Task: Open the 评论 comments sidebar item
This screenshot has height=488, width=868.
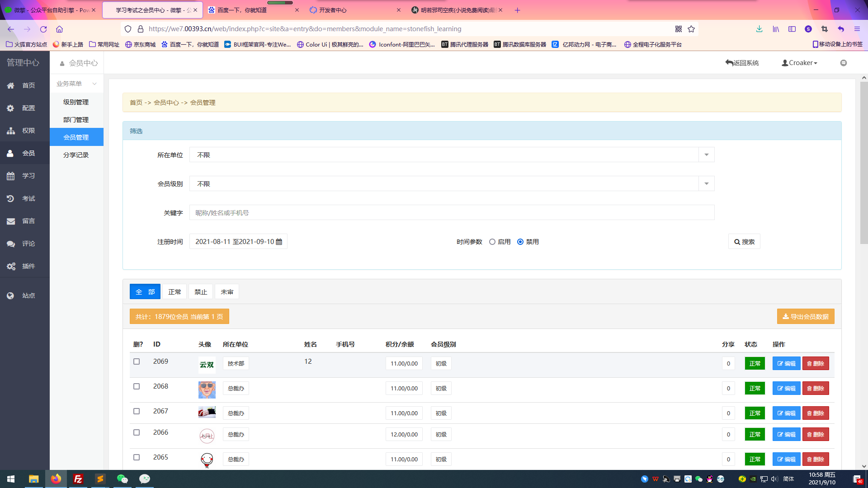Action: 25,244
